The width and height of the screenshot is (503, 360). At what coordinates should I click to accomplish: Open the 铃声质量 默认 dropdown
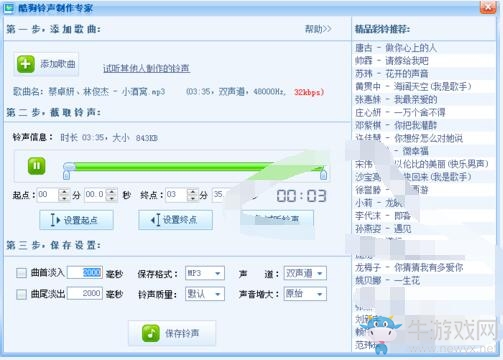point(205,294)
